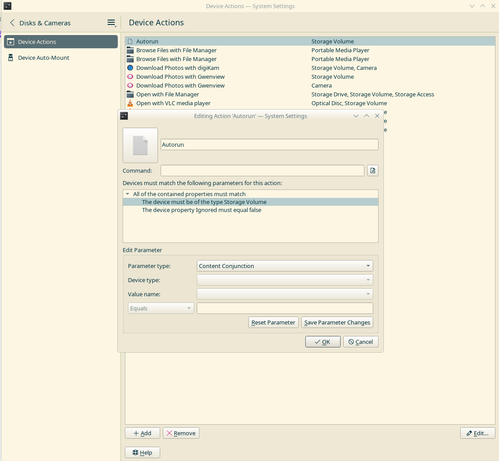Click the Device Actions sidebar icon
The image size is (499, 461).
pos(11,42)
